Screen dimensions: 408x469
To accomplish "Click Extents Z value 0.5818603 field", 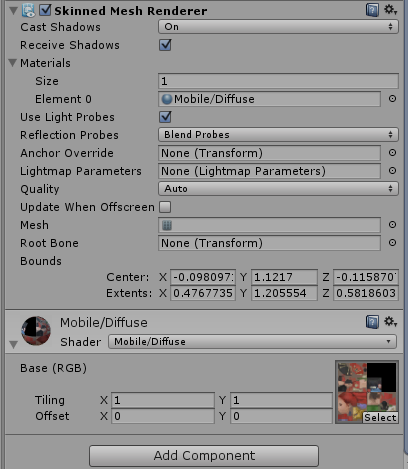I will 366,293.
